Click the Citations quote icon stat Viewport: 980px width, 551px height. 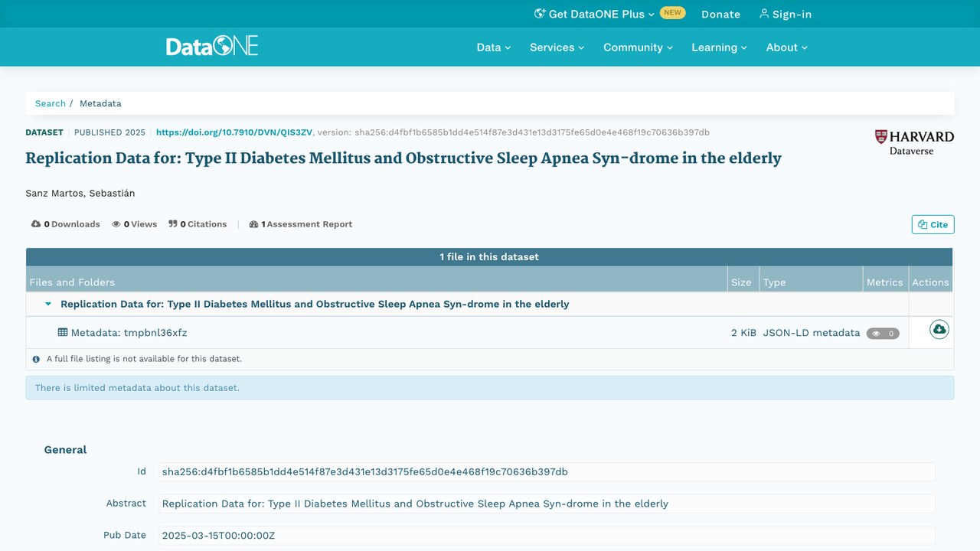[173, 224]
